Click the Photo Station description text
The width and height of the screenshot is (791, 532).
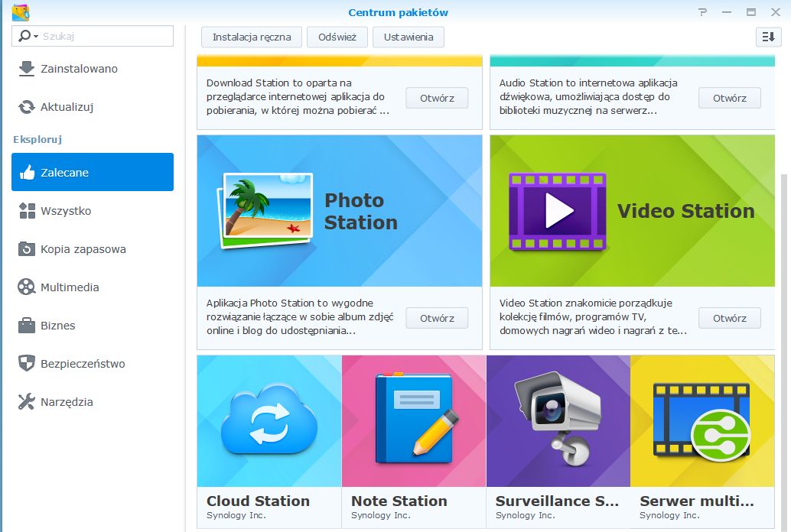[300, 316]
